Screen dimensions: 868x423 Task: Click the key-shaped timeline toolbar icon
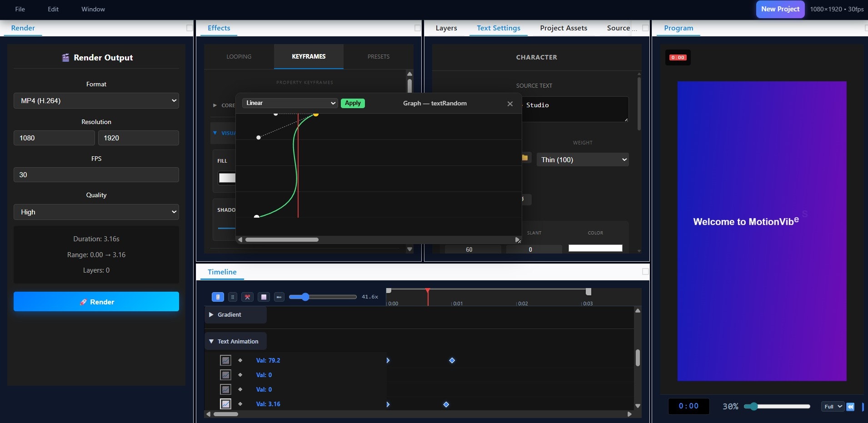point(279,297)
